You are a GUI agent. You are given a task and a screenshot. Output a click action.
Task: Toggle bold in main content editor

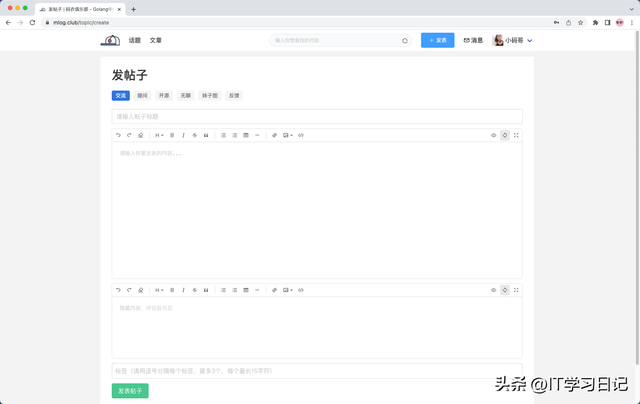(x=172, y=135)
